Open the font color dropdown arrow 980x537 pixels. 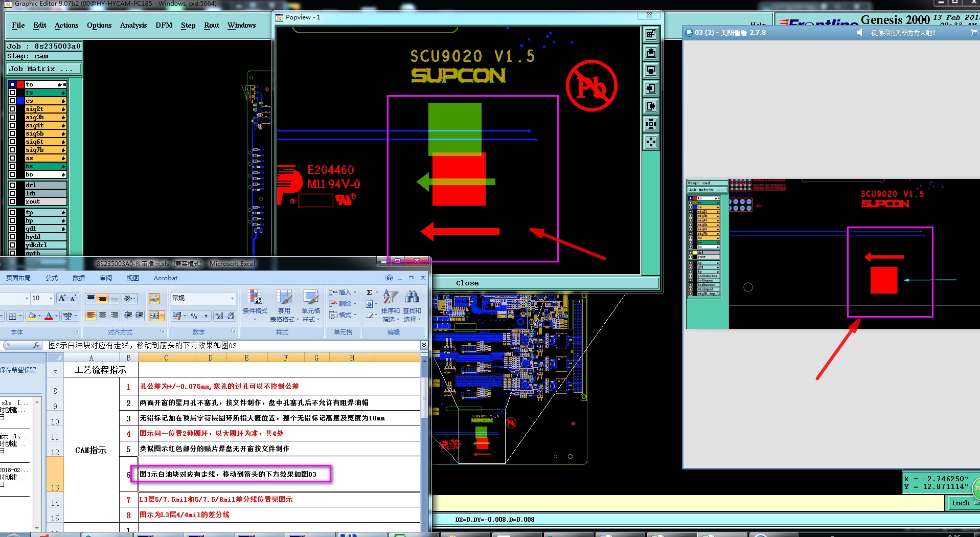click(x=56, y=316)
